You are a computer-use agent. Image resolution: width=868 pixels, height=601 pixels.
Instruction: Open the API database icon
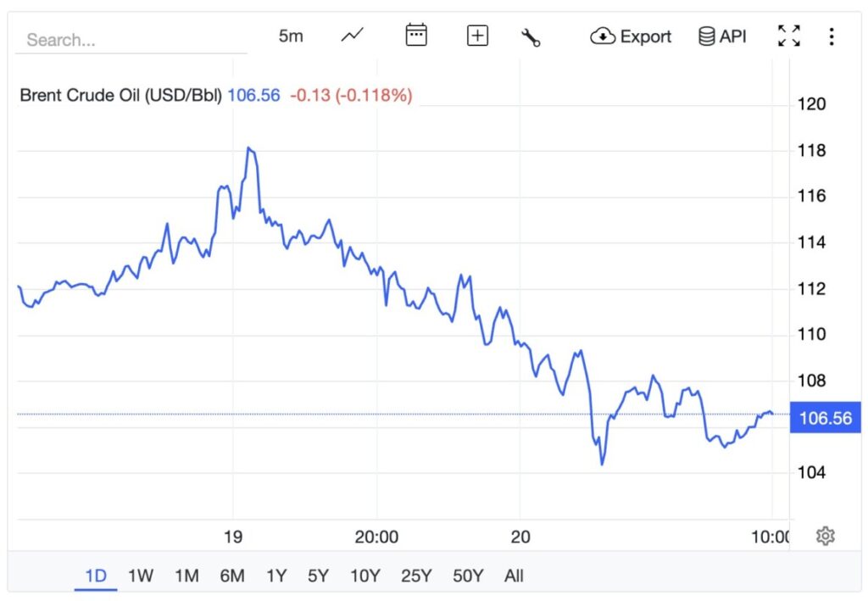pos(706,36)
